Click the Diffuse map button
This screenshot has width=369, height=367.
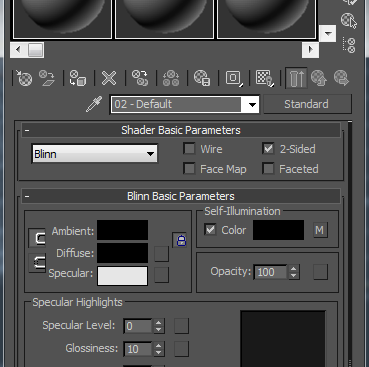(162, 254)
